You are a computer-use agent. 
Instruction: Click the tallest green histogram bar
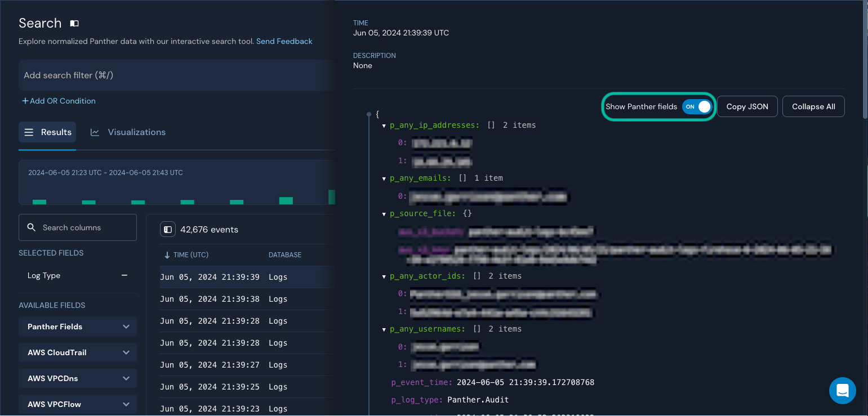331,196
